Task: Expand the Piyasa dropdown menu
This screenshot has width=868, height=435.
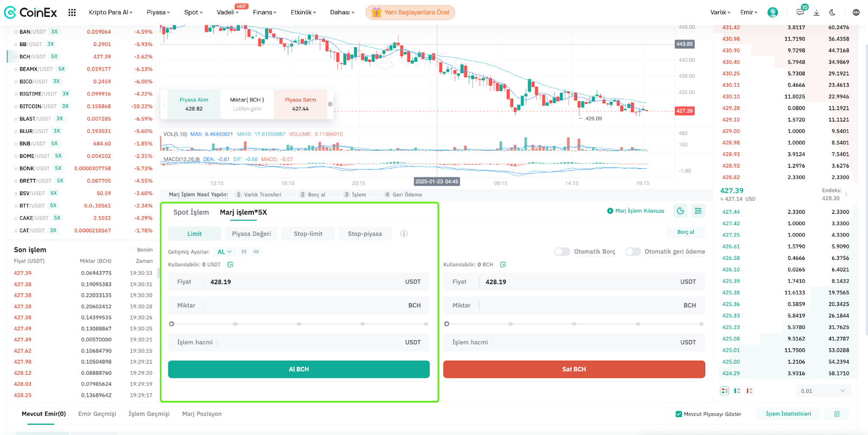Action: click(x=158, y=12)
